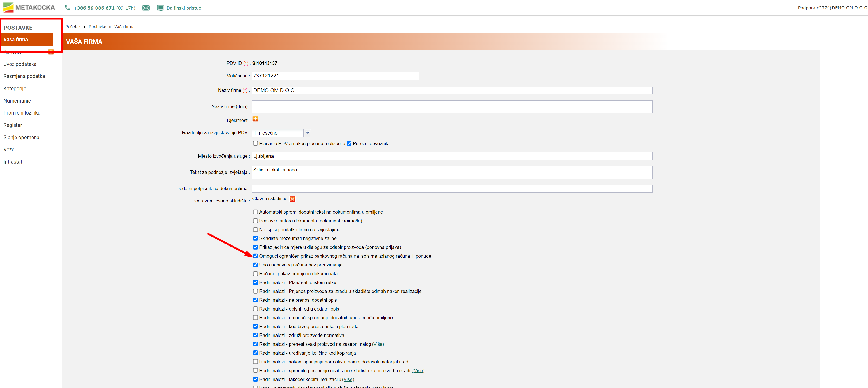Toggle Skladište može imati negativne zalihe
868x388 pixels.
pos(255,238)
